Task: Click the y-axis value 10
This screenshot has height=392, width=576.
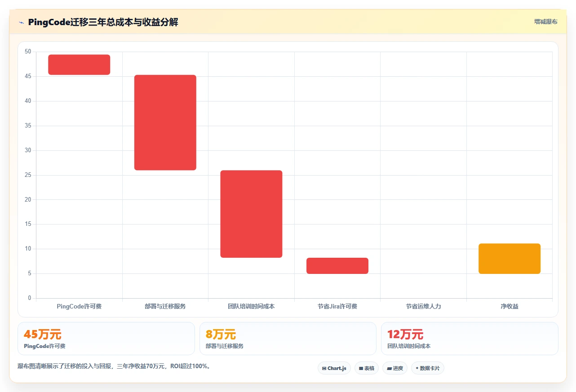Action: (x=28, y=249)
